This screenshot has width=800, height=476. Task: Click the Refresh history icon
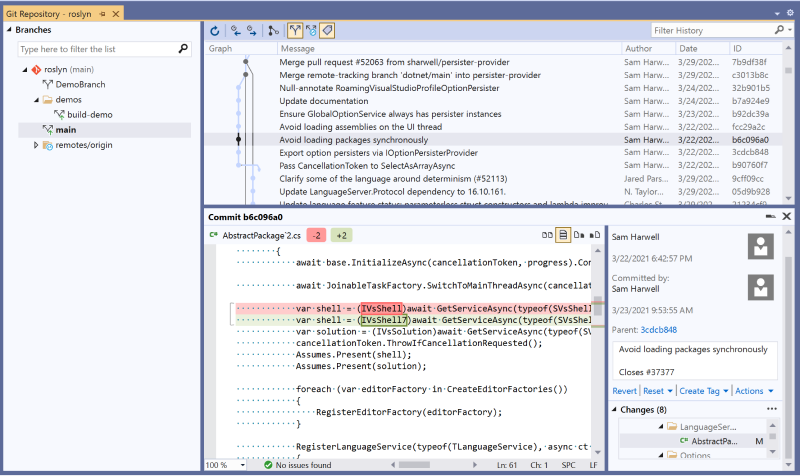click(216, 30)
